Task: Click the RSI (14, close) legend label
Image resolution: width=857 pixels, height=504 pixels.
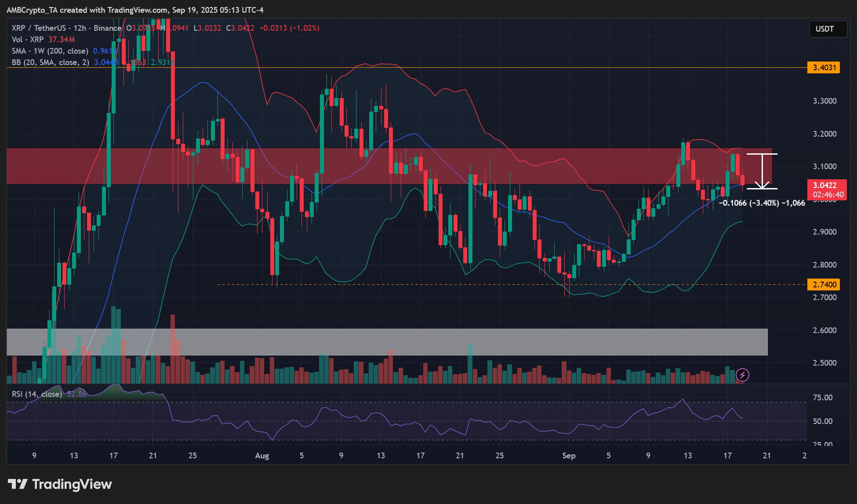Action: click(x=37, y=394)
